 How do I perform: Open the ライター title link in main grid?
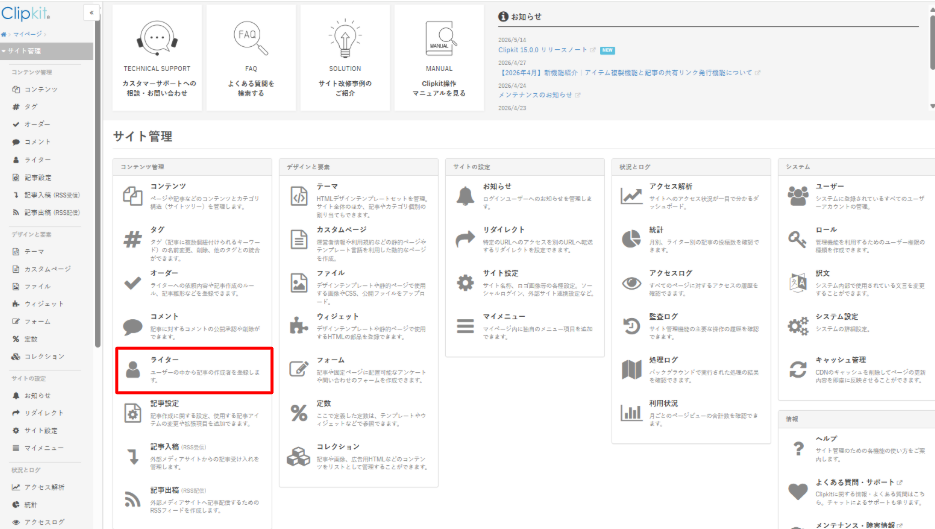tap(165, 360)
